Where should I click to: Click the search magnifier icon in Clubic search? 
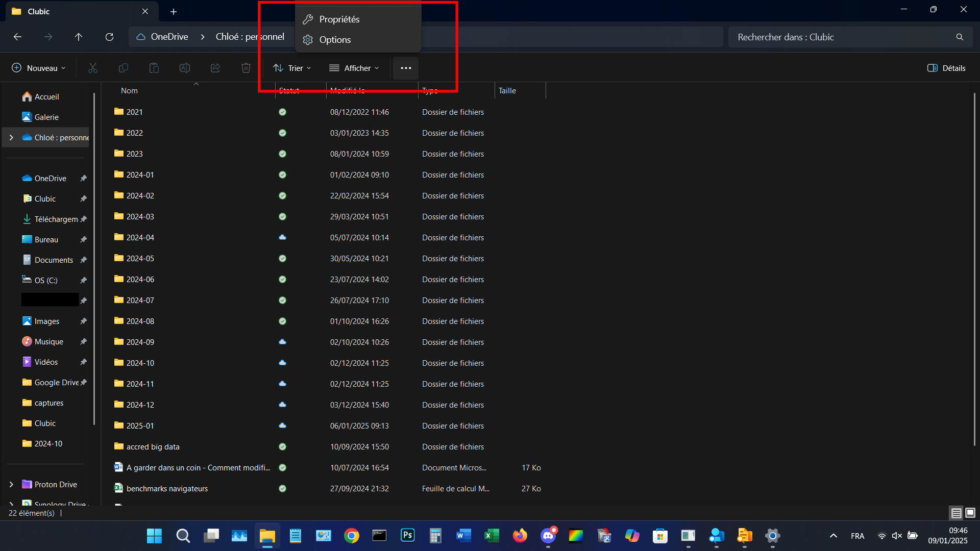(960, 37)
